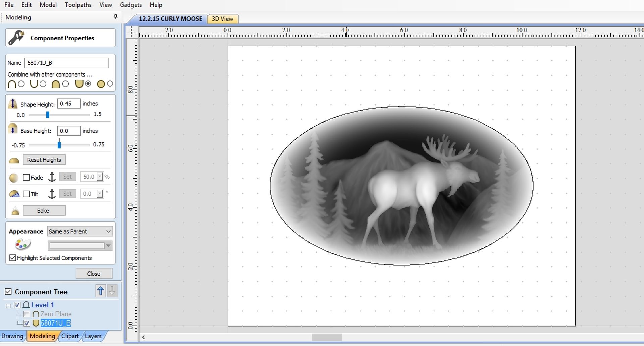Click the Bake button
Screen dimensions: 644x346
point(44,211)
